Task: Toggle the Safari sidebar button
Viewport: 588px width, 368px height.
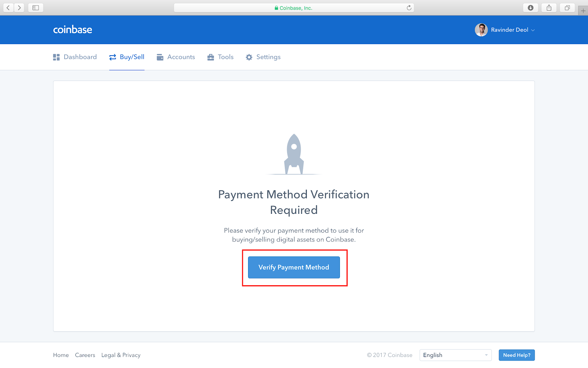Action: coord(36,8)
